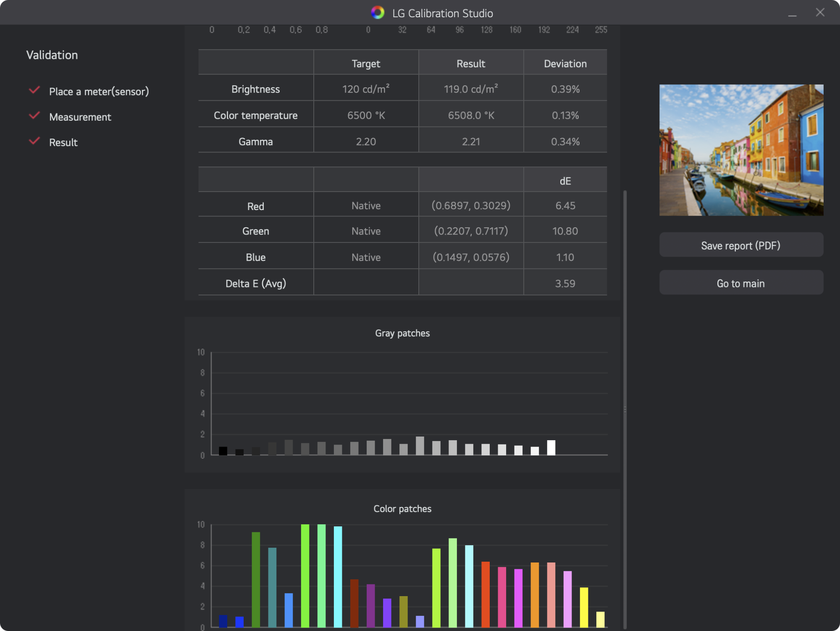Click the checkmark icon beside Result
Viewport: 840px width, 631px height.
click(x=34, y=141)
